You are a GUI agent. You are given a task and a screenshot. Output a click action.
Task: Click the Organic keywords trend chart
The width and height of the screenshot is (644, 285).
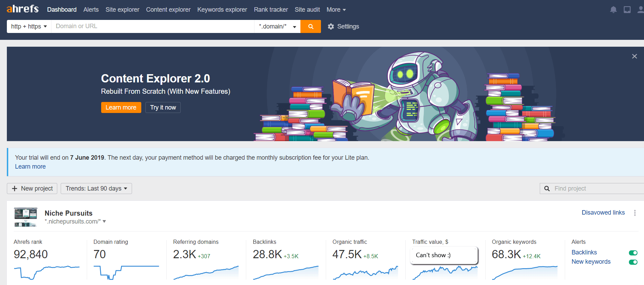tap(525, 272)
